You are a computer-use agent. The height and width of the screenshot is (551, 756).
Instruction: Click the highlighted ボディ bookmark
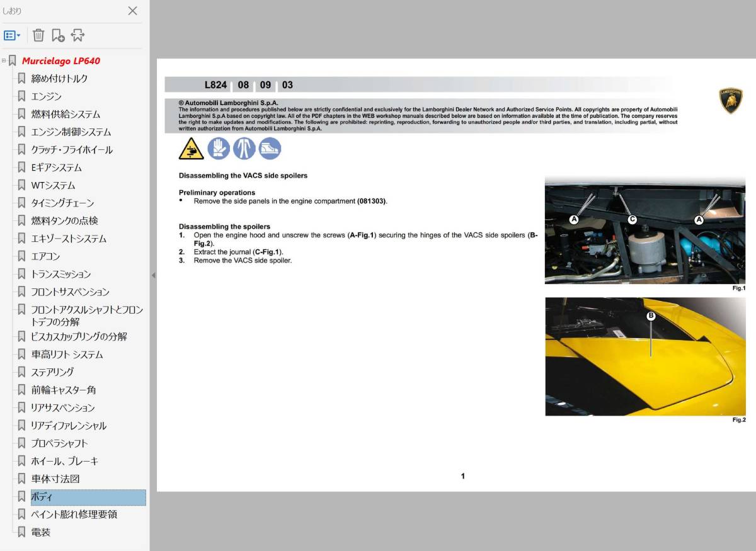(88, 497)
